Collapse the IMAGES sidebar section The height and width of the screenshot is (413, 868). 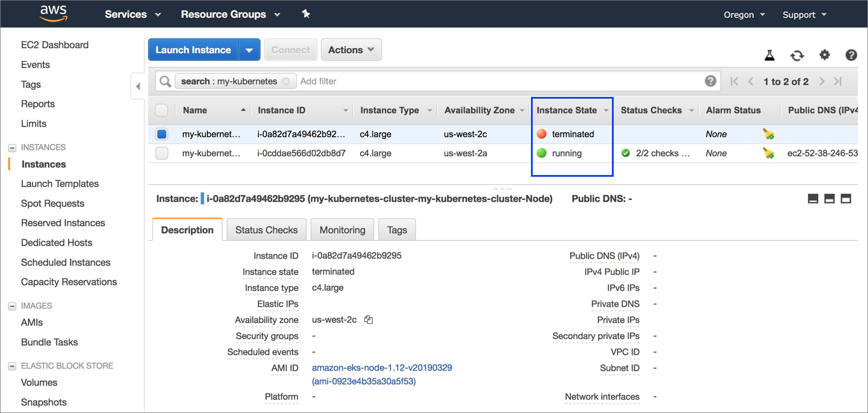point(12,306)
